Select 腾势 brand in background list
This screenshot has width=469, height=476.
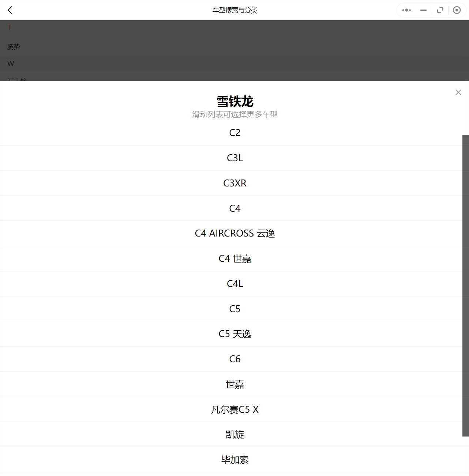(14, 47)
